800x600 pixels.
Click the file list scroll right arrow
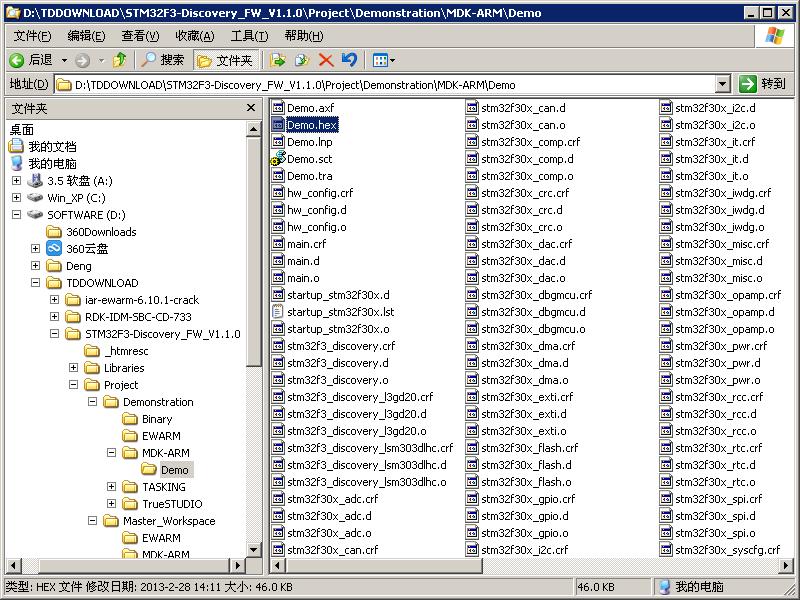(x=786, y=565)
